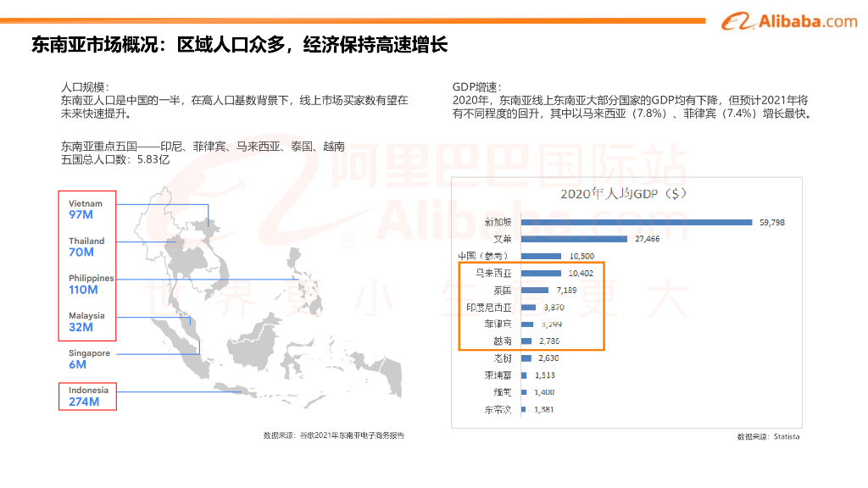Click the Philippines label
The height and width of the screenshot is (488, 868).
point(92,278)
